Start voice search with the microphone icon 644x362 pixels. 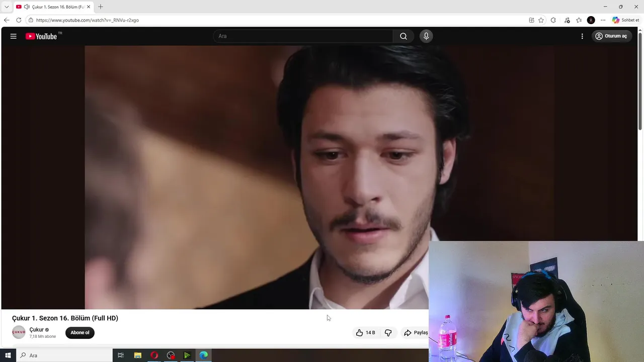pos(426,36)
